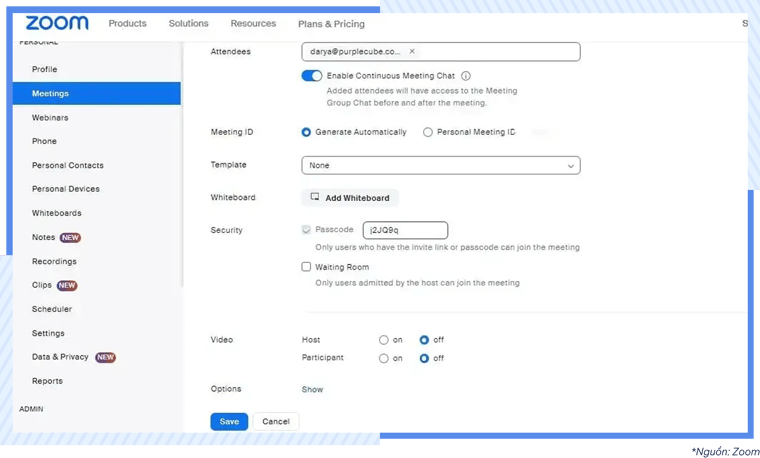Image resolution: width=760 pixels, height=458 pixels.
Task: Select Generate Automatically meeting ID
Action: (306, 132)
